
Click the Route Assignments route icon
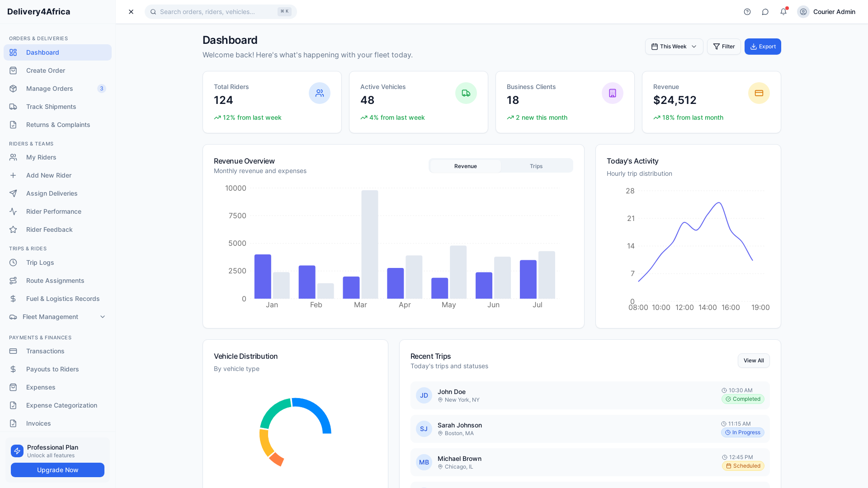13,281
